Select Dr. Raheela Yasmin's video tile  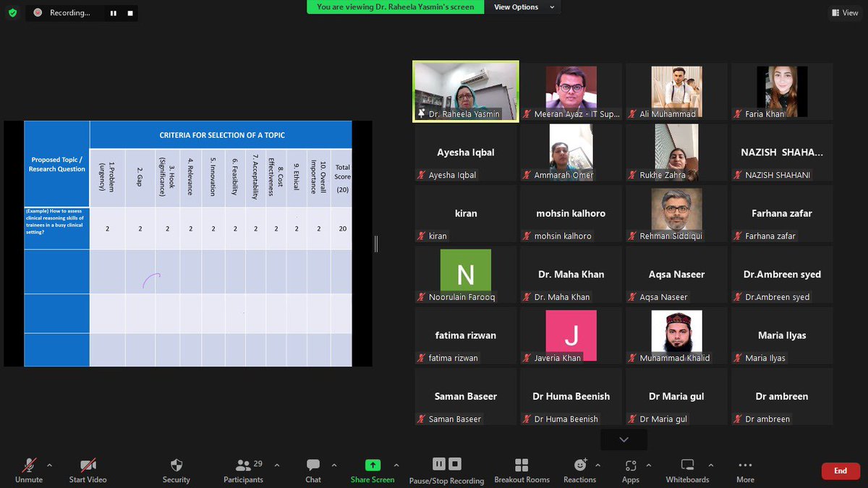pyautogui.click(x=466, y=91)
